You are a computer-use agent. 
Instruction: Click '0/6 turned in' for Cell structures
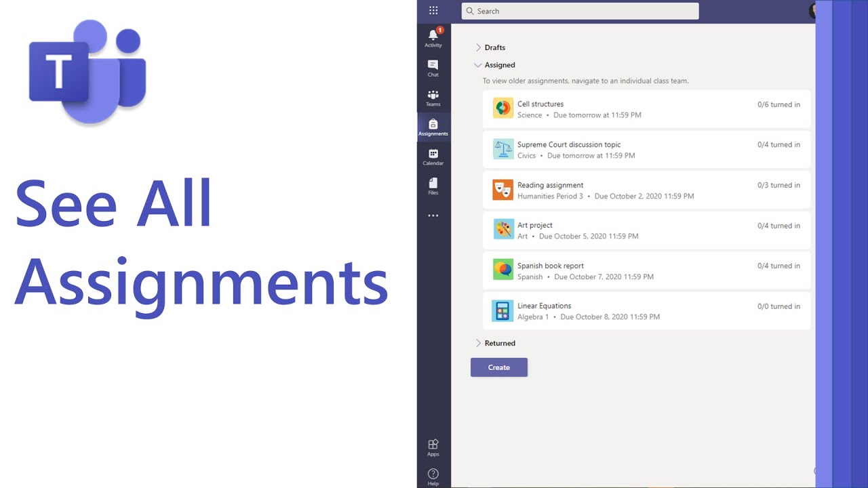click(778, 104)
